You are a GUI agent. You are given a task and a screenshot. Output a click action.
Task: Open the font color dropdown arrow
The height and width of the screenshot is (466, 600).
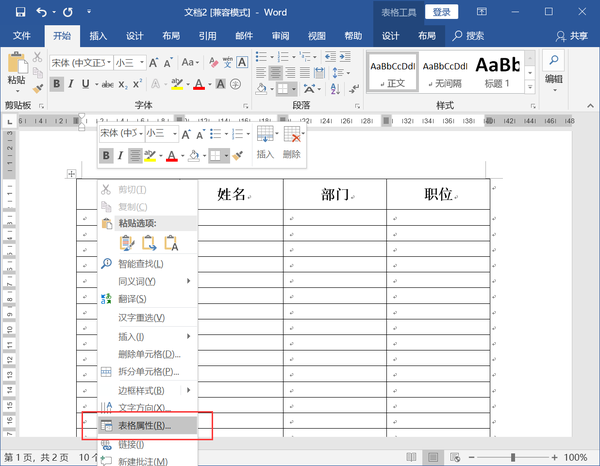[x=210, y=84]
